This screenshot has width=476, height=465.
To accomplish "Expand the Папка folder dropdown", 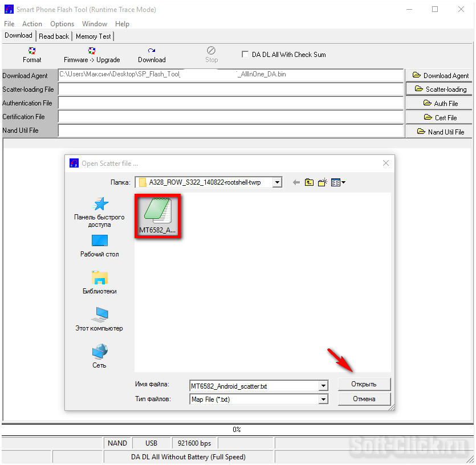I will pos(277,182).
